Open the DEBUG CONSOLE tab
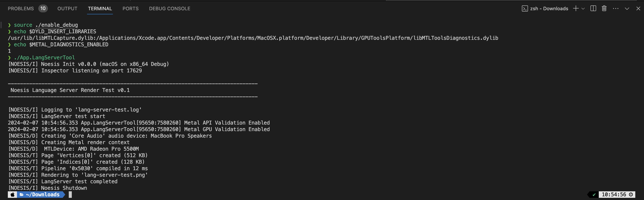Viewport: 644px width, 200px height. [169, 8]
